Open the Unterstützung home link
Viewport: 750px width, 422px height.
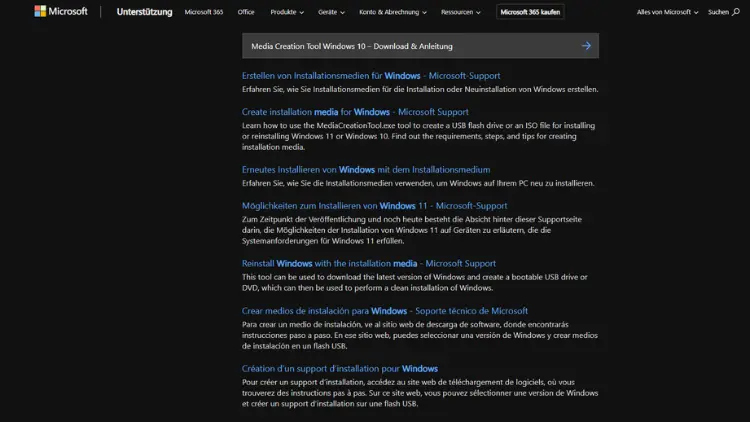pos(144,12)
